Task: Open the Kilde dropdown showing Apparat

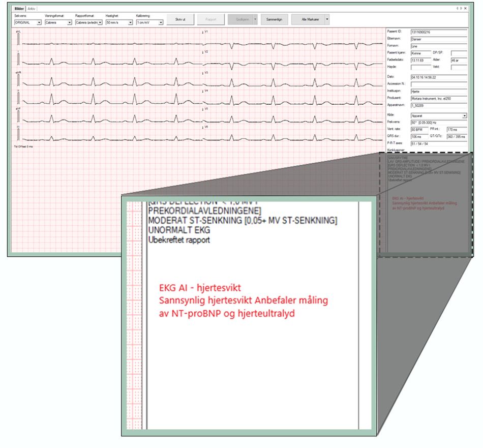Action: pyautogui.click(x=465, y=115)
